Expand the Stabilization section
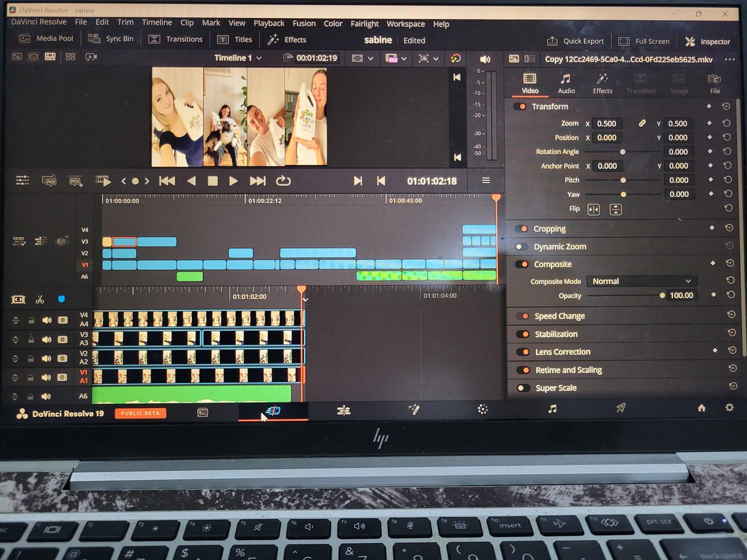 (557, 334)
